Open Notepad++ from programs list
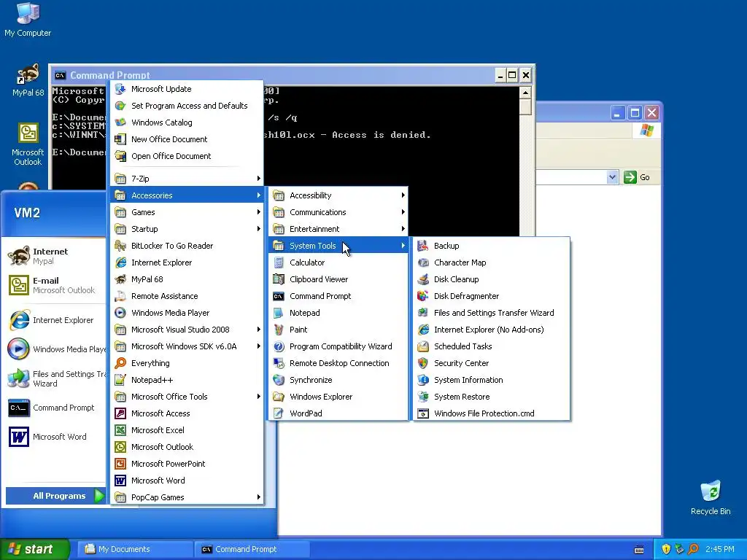This screenshot has height=560, width=747. tap(187, 379)
